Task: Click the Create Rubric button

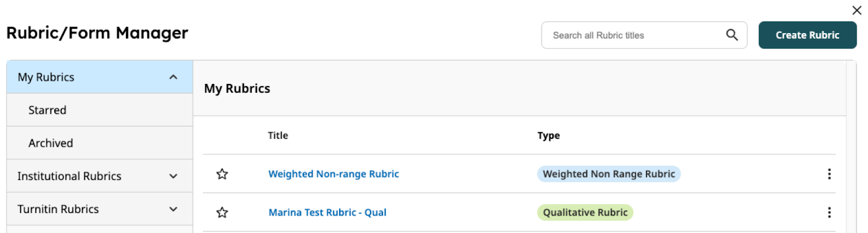Action: [x=807, y=35]
